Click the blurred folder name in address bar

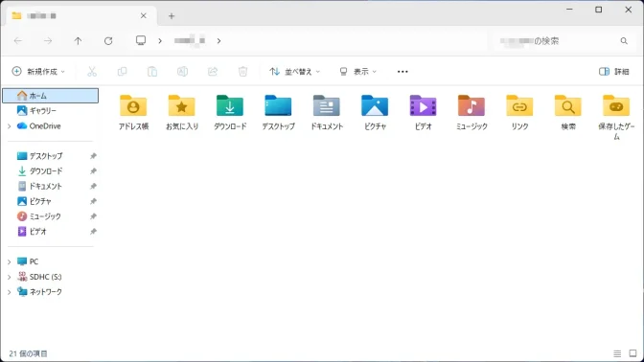190,40
